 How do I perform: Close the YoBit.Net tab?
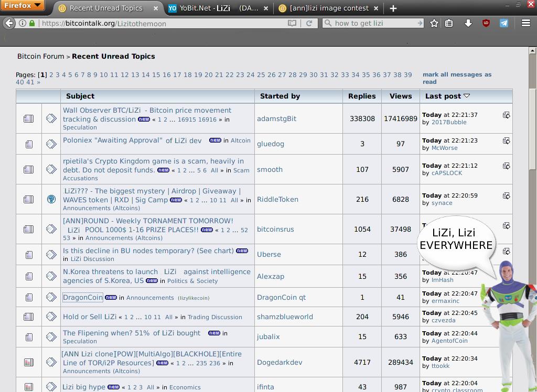pos(266,8)
